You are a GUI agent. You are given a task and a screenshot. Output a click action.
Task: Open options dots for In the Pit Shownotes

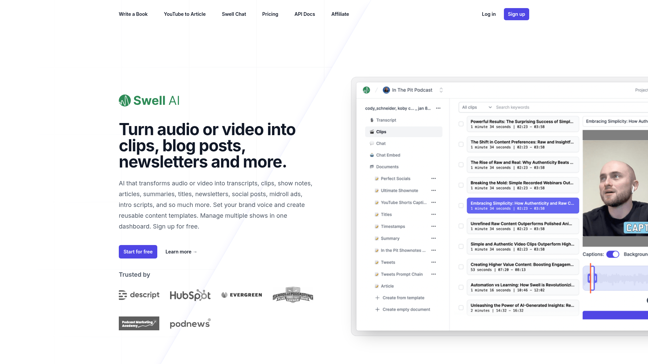pyautogui.click(x=434, y=250)
